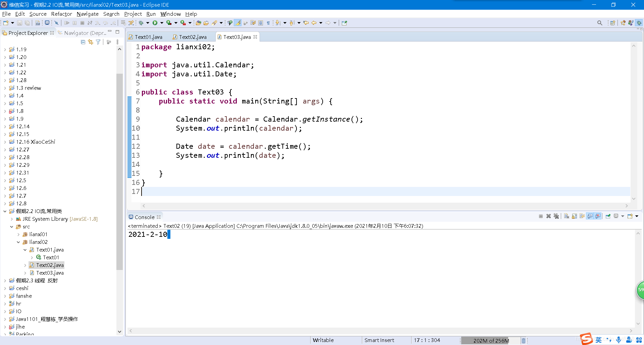Toggle Show Console on standard error
Image resolution: width=644 pixels, height=345 pixels.
598,216
